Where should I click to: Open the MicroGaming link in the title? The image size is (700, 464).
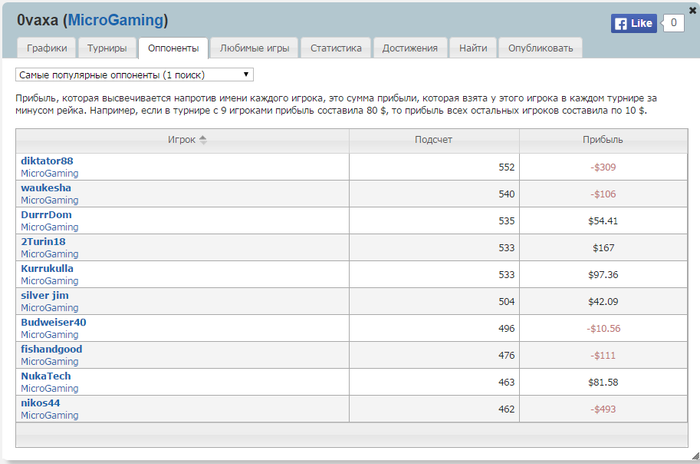click(x=116, y=20)
